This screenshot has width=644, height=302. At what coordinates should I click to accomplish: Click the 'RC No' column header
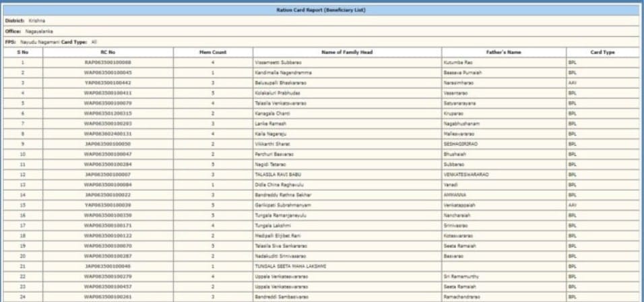(108, 52)
